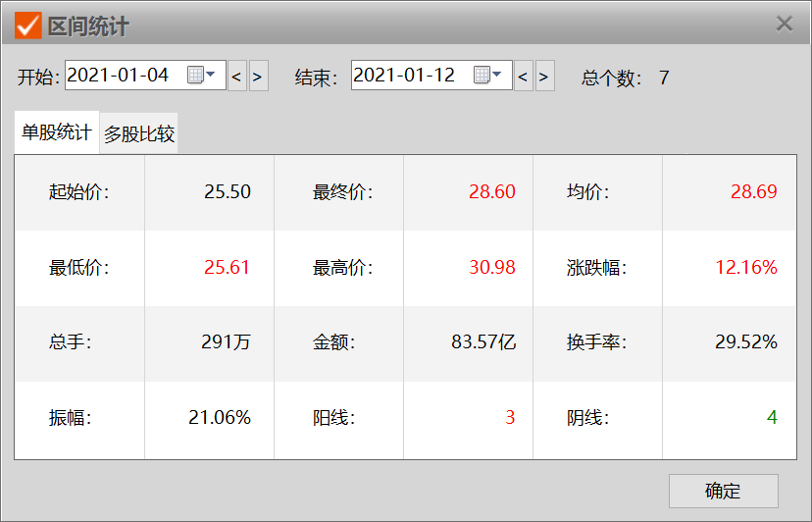
Task: Open the 结束 date calendar dropdown
Action: 486,76
